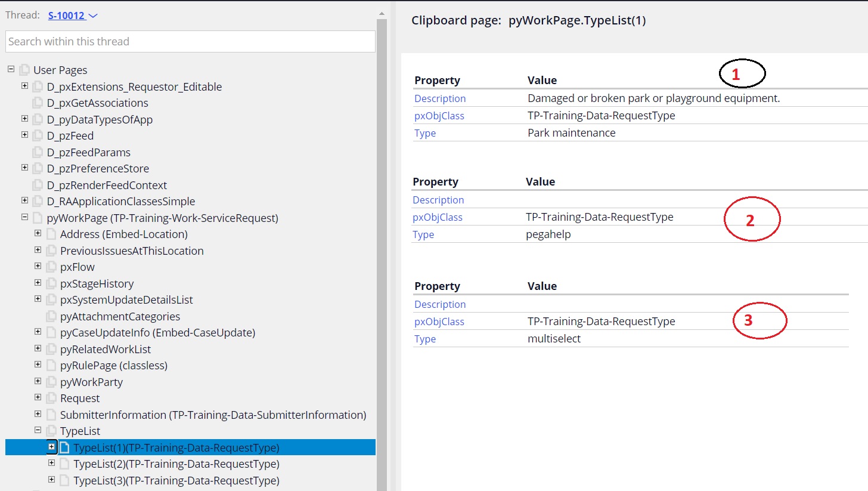The image size is (868, 491).
Task: Open the Description property in the first table
Action: tap(439, 98)
